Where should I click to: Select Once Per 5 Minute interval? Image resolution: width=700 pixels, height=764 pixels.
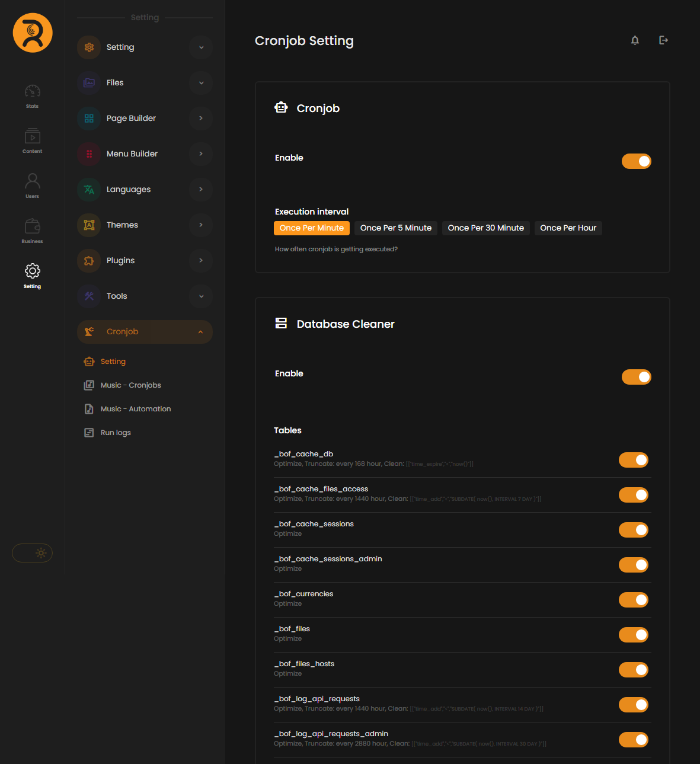pos(395,228)
